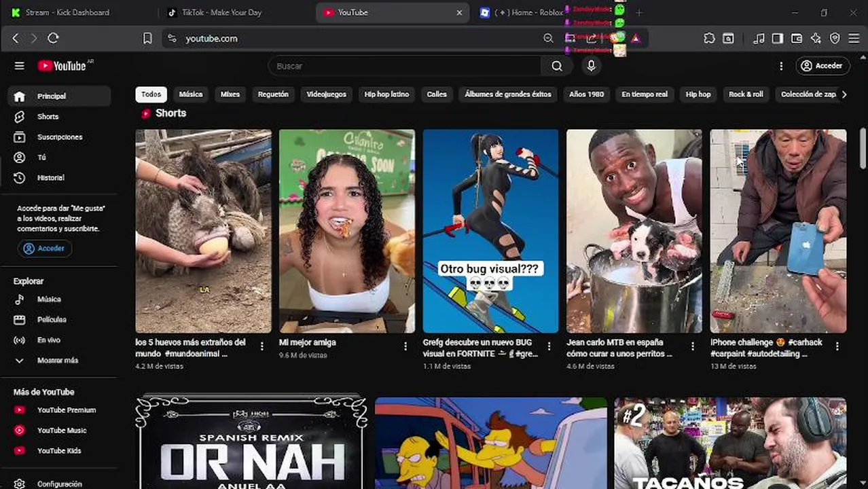The image size is (868, 489).
Task: Open Shorts from the sidebar
Action: coord(60,117)
